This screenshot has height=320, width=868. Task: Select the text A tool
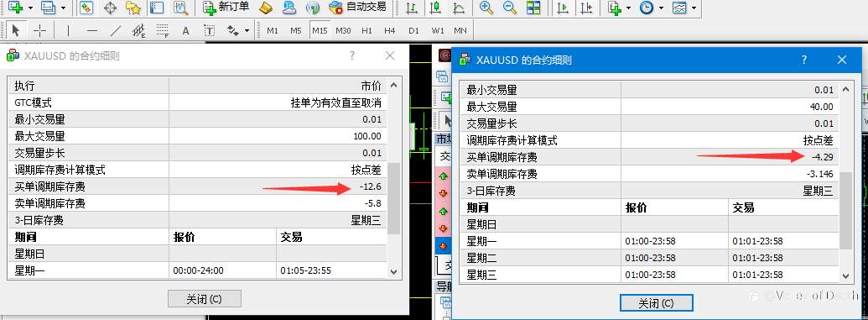click(x=186, y=30)
